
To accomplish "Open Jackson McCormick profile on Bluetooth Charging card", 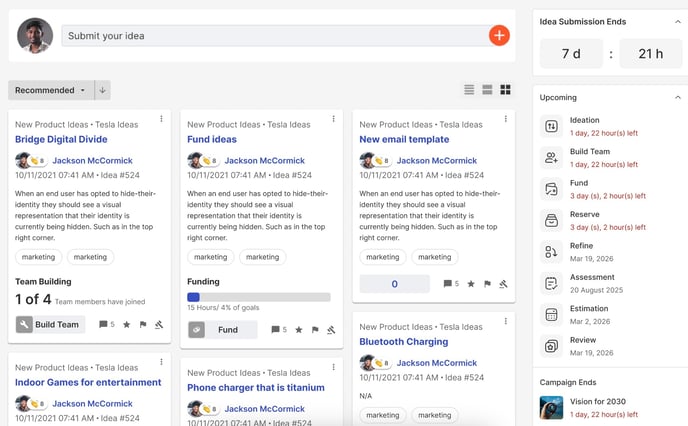I will 437,363.
